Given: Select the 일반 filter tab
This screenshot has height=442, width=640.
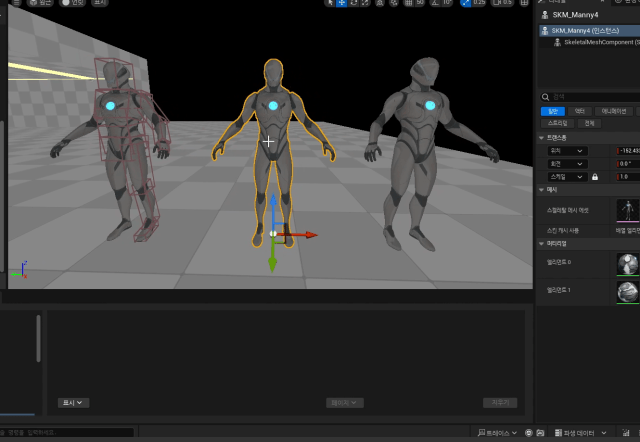Looking at the screenshot, I should [553, 111].
